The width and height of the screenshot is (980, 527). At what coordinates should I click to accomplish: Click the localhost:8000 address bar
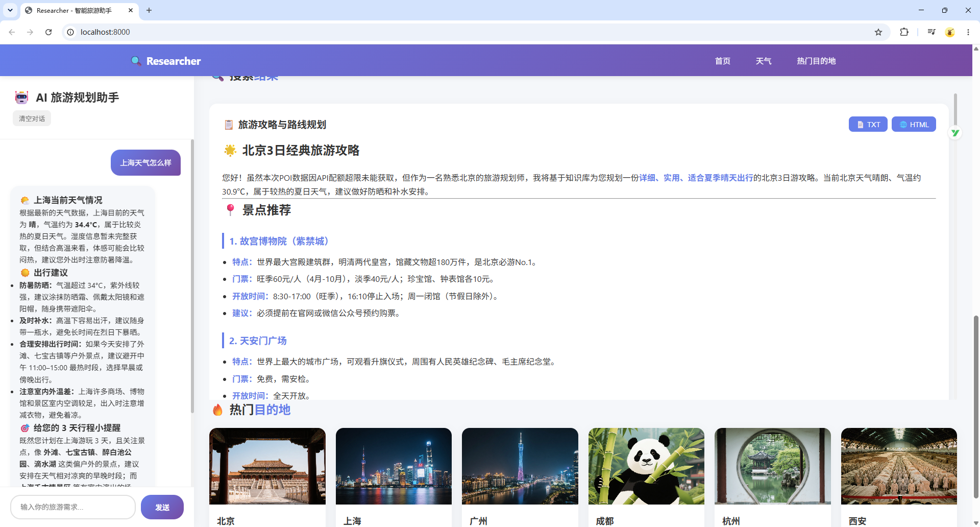475,32
